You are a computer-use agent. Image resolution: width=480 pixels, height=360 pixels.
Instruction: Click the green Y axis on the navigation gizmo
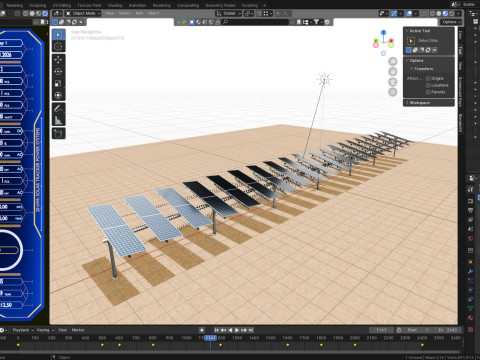pos(376,41)
